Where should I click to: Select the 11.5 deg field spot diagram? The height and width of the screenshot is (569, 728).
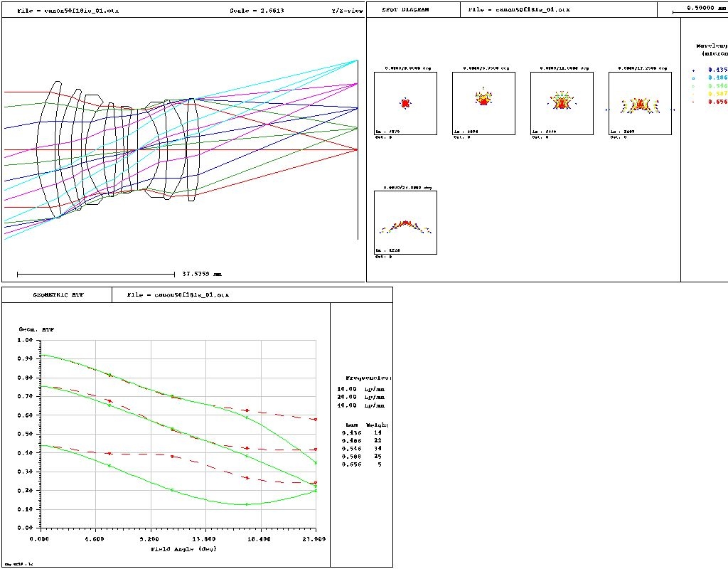click(x=562, y=104)
